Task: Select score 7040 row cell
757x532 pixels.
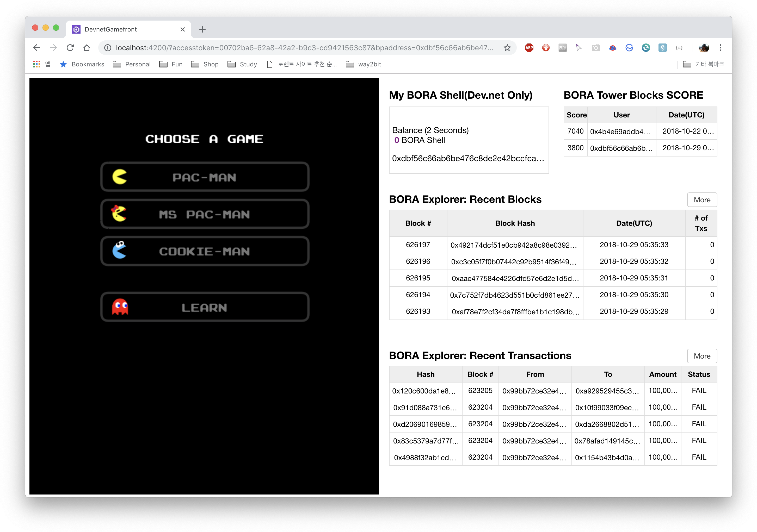Action: tap(575, 131)
